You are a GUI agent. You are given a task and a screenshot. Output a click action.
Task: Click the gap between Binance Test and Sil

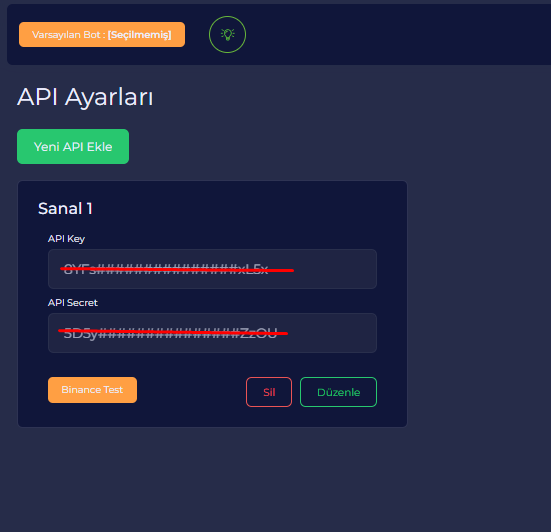[x=192, y=391]
